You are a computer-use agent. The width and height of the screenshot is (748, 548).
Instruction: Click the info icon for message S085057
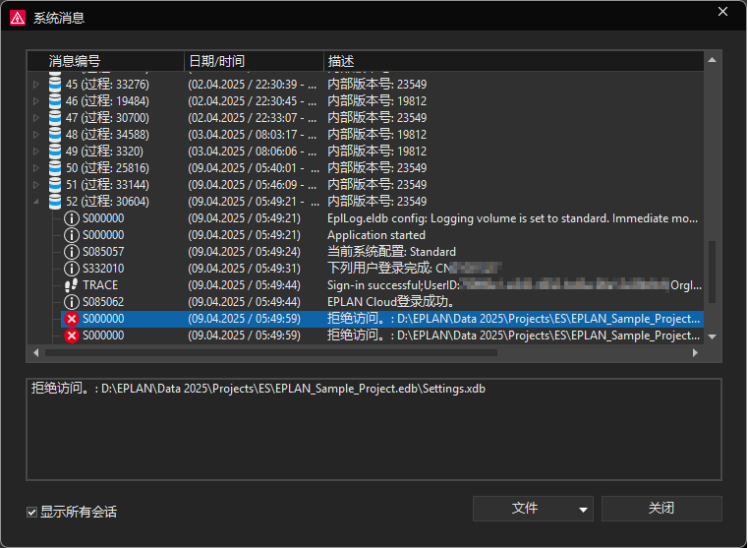pos(72,252)
